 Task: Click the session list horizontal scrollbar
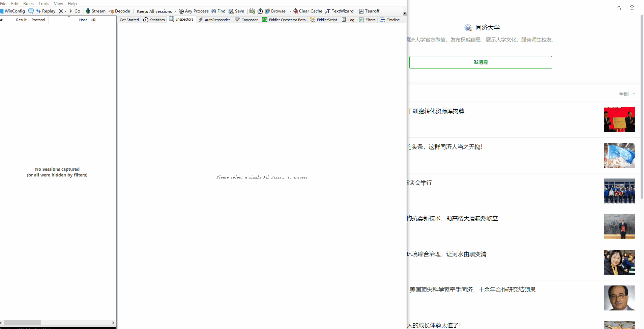[22, 323]
